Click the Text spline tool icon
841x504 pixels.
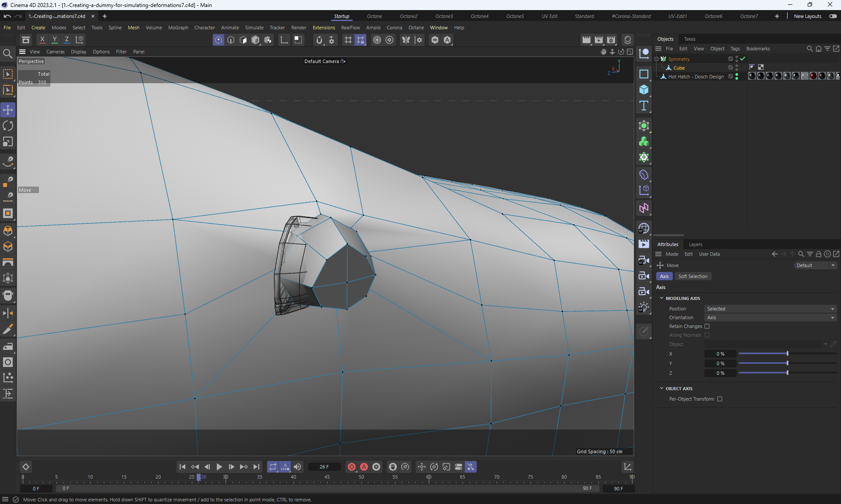coord(643,106)
